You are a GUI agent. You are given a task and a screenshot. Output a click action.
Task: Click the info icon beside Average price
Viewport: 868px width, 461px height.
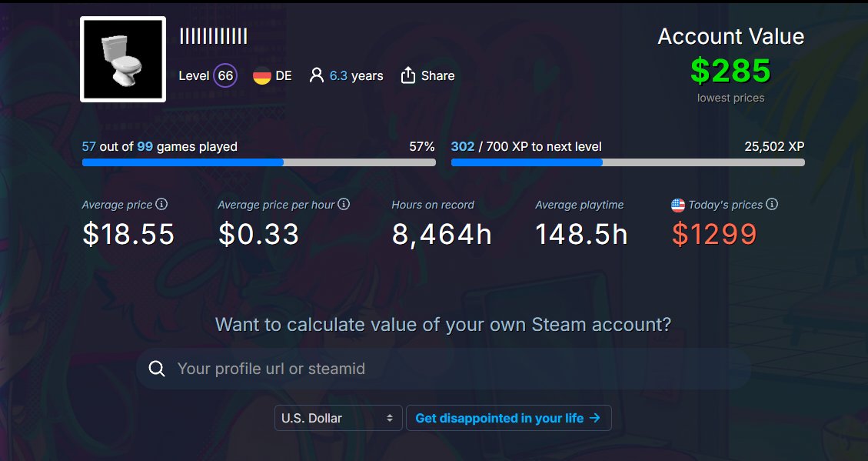(x=161, y=204)
